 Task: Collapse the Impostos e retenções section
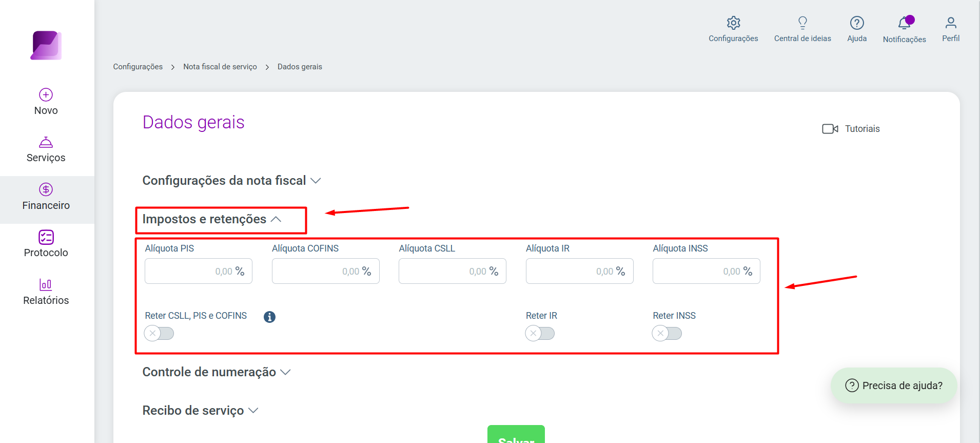[x=212, y=219]
